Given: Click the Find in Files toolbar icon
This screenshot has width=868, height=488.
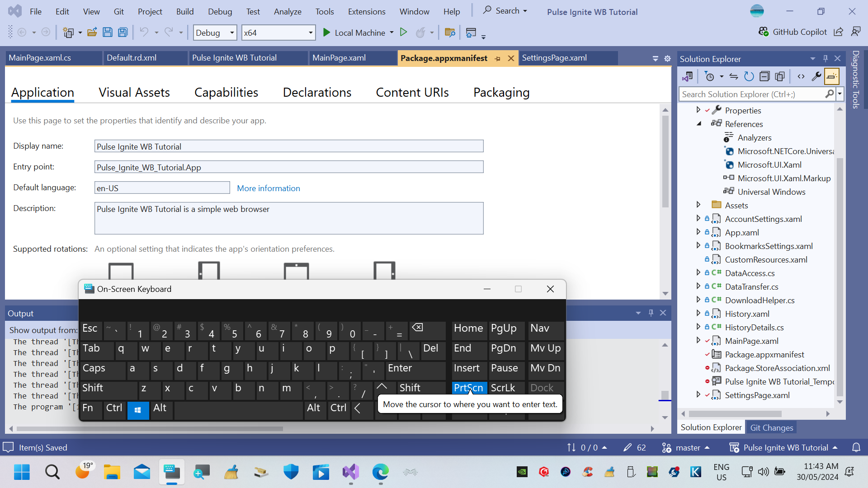Looking at the screenshot, I should [450, 33].
